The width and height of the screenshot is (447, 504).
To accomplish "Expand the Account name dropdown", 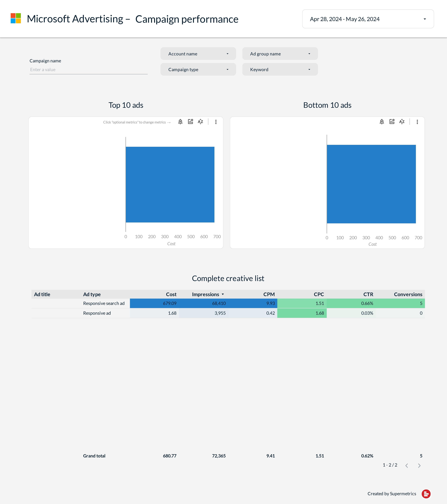I will click(x=198, y=54).
